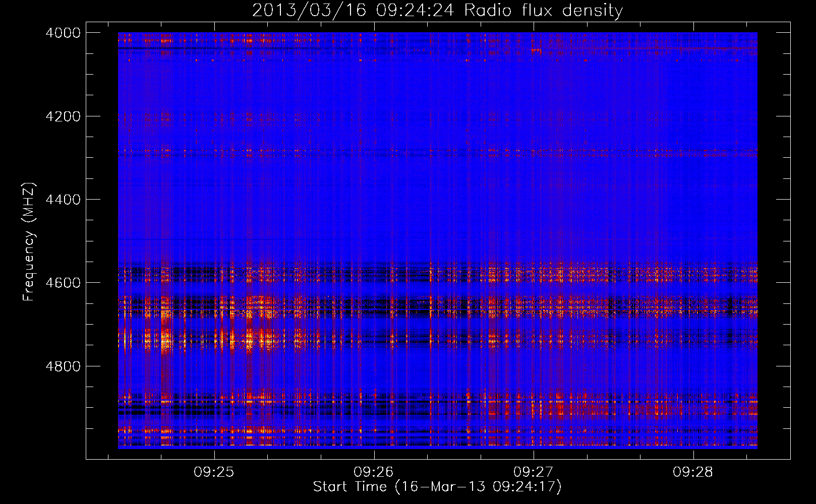Click the x-axis label 'Start Time (16-Mar-13 09:24:17)'
The height and width of the screenshot is (504, 816).
pos(437,487)
